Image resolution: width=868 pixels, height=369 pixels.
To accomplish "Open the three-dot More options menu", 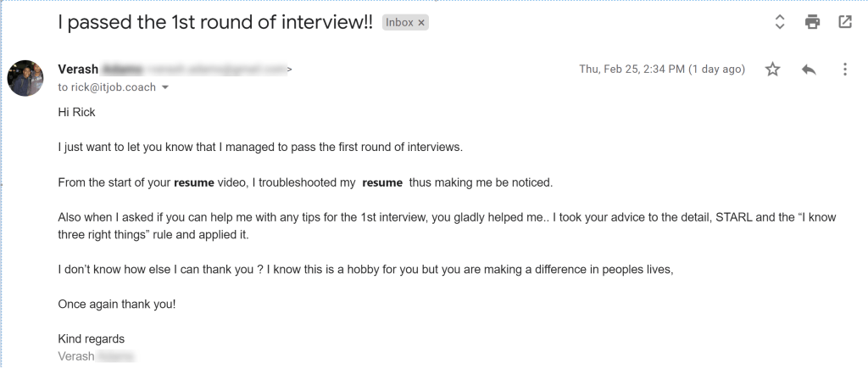I will click(x=844, y=70).
